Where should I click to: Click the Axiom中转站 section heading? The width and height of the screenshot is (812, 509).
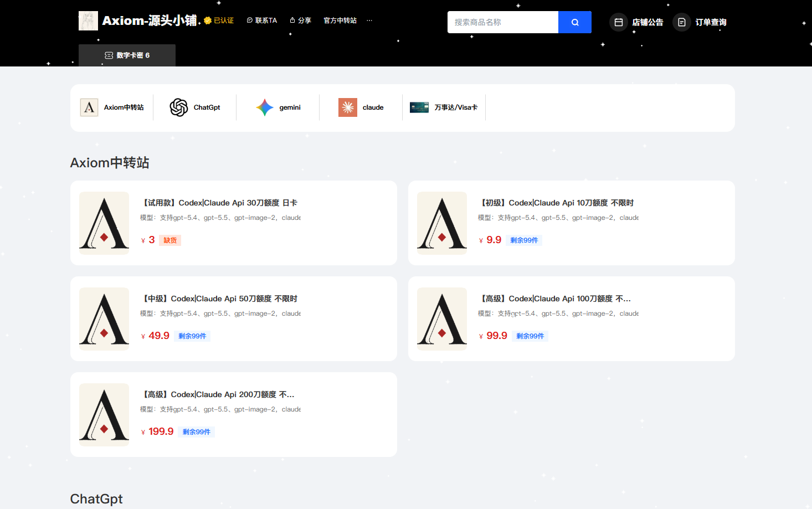pos(110,163)
